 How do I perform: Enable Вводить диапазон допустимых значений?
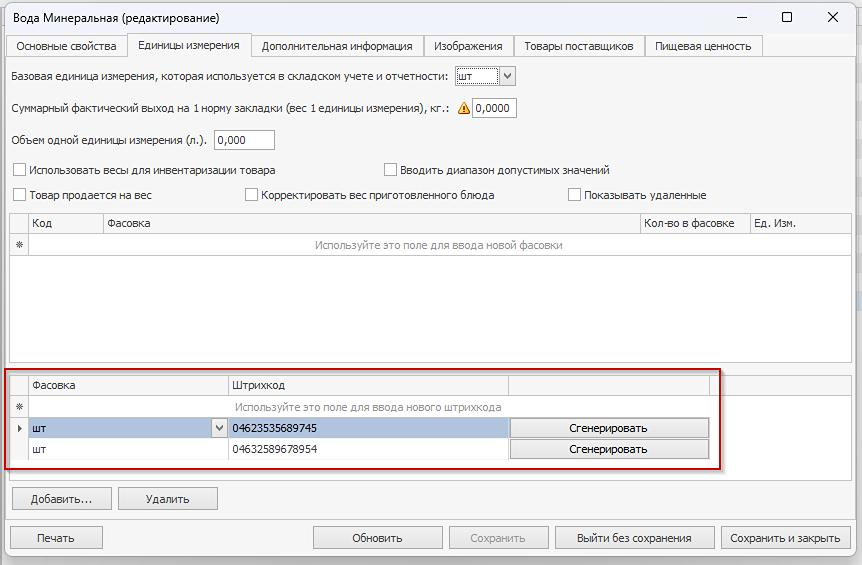pyautogui.click(x=391, y=170)
